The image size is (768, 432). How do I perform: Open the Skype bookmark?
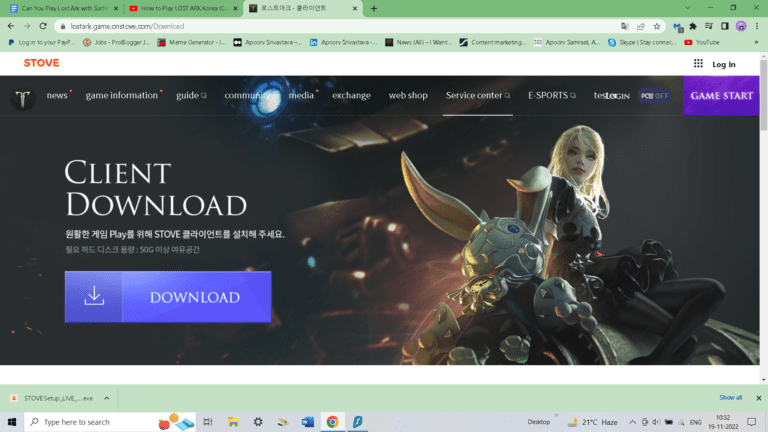[x=642, y=43]
